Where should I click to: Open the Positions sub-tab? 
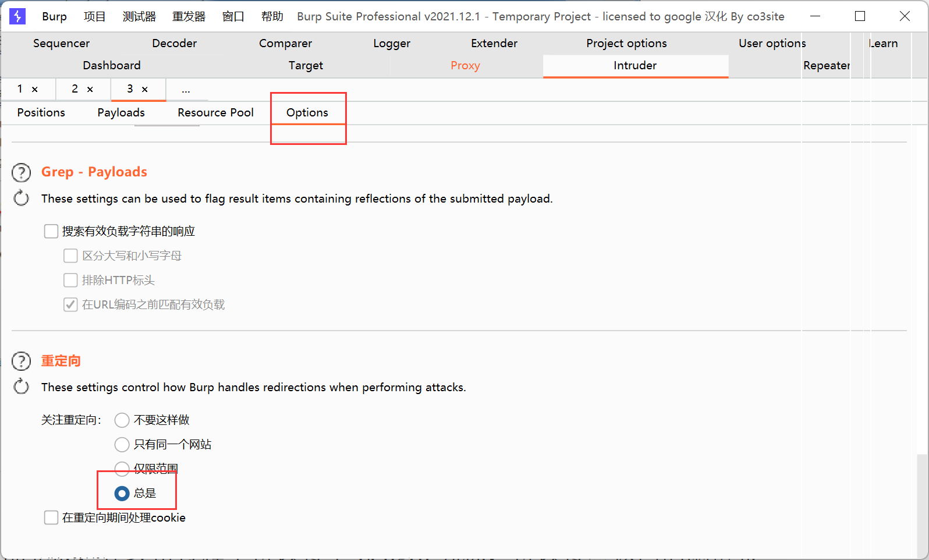[41, 112]
